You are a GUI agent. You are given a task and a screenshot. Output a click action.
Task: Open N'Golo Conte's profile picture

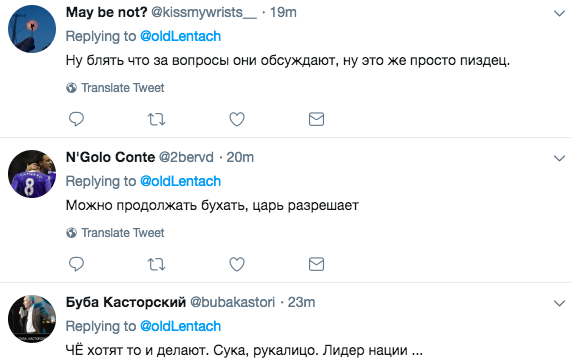tap(32, 174)
